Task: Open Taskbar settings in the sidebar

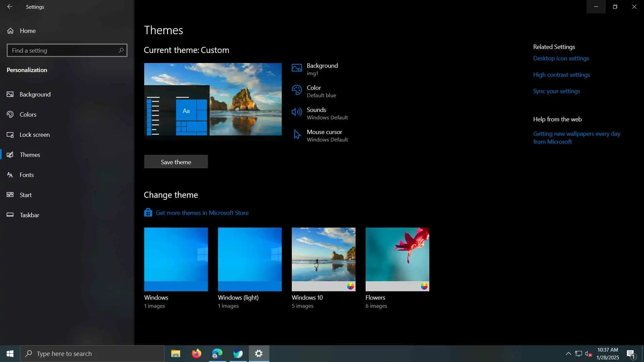Action: (30, 215)
